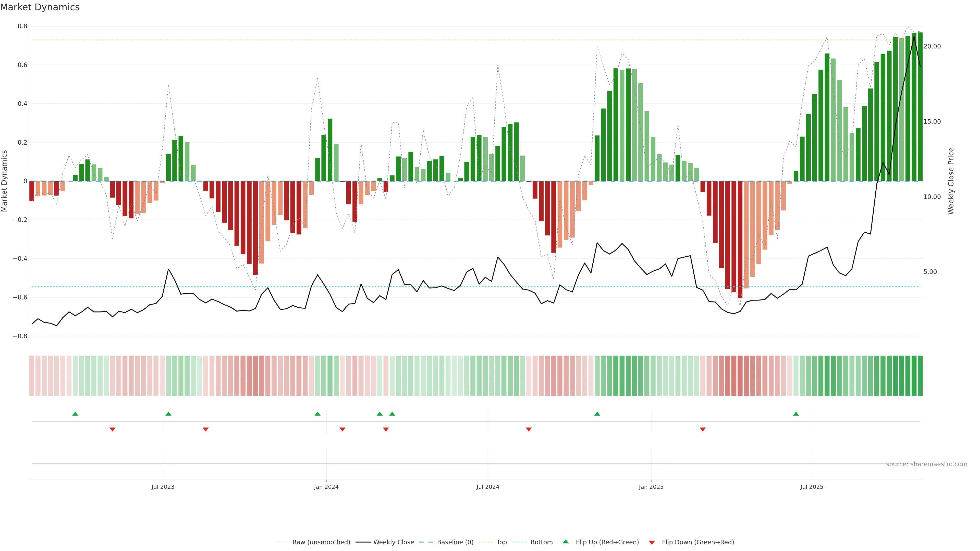Toggle the Top legend entry
The image size is (980, 551).
tap(501, 542)
